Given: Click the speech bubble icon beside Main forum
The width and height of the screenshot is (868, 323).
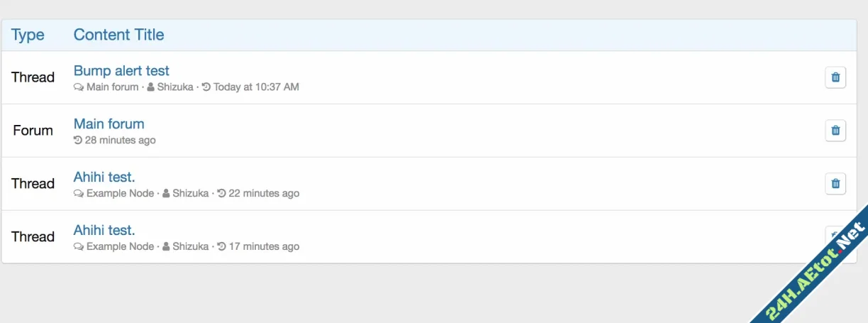Looking at the screenshot, I should pyautogui.click(x=78, y=87).
